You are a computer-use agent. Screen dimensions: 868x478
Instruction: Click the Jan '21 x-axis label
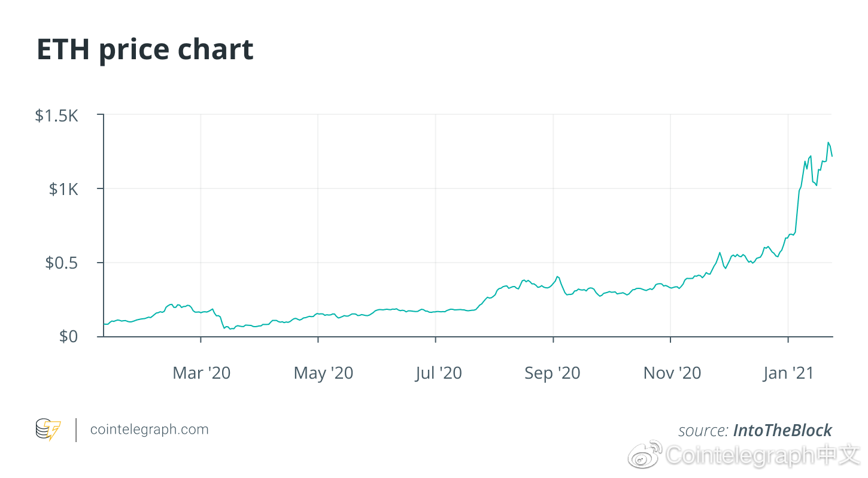tap(788, 373)
